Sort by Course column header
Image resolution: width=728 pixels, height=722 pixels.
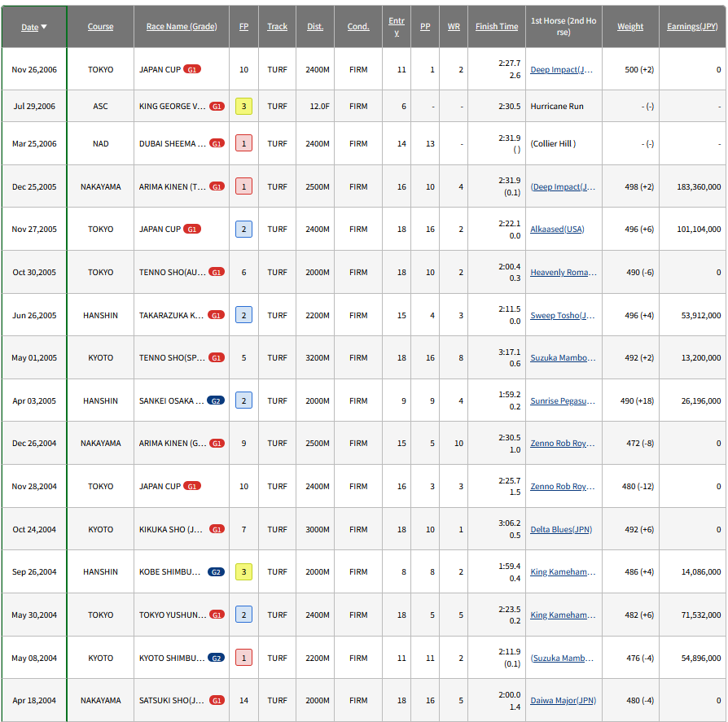coord(100,26)
